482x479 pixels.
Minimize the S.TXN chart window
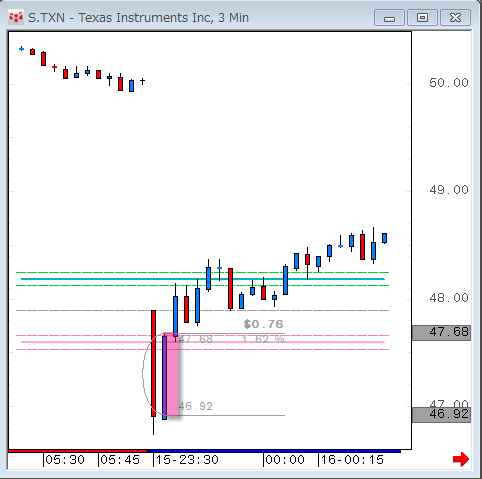pos(389,18)
